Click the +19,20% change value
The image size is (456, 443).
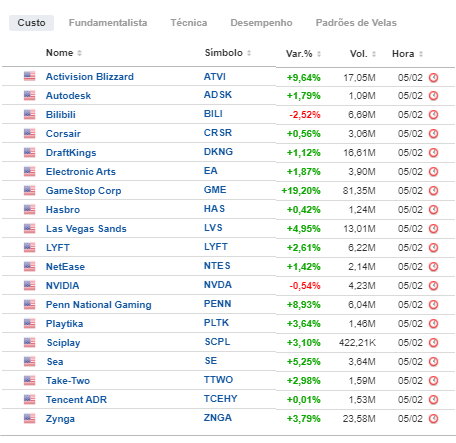[301, 191]
